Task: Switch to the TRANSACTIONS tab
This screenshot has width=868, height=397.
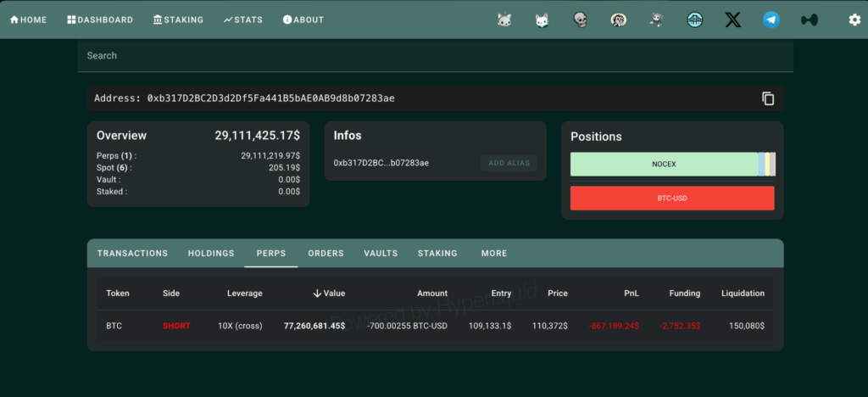Action: pos(132,254)
